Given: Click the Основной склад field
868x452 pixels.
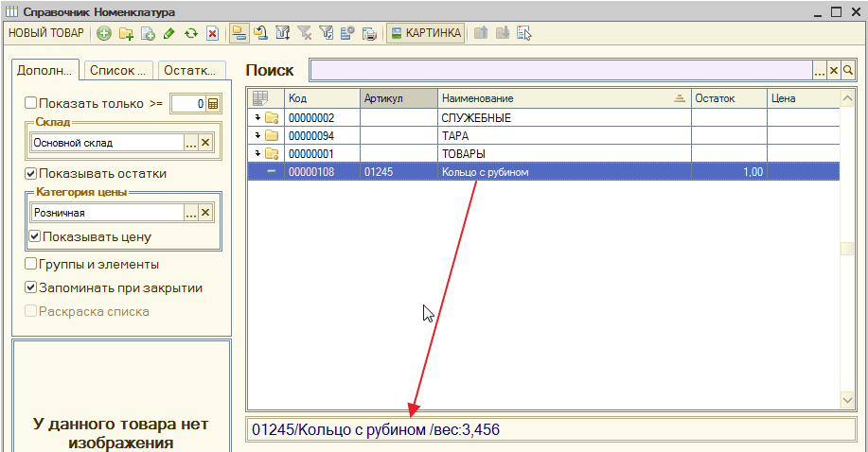Looking at the screenshot, I should (x=107, y=143).
